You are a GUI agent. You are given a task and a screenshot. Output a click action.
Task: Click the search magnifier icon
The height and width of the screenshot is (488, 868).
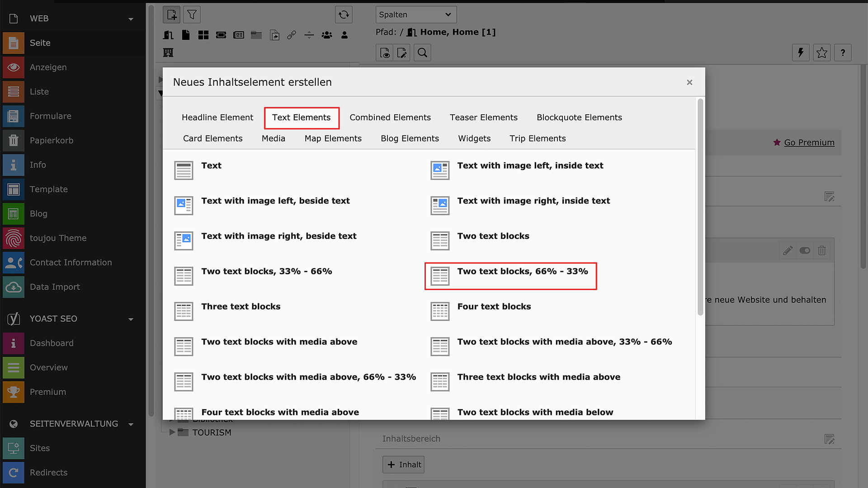tap(422, 53)
